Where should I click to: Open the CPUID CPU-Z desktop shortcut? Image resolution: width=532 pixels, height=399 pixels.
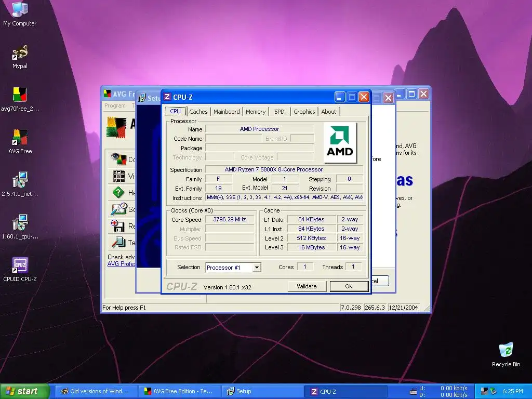point(20,270)
